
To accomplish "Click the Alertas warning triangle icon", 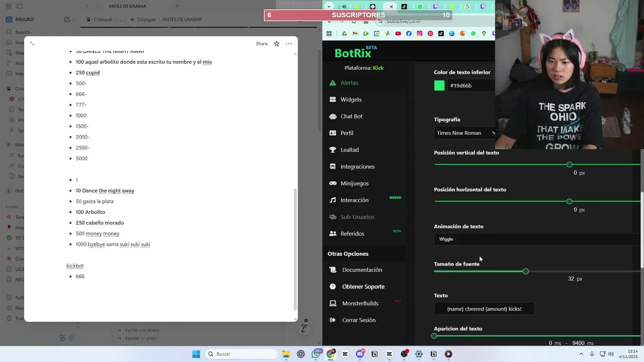I will click(x=333, y=83).
